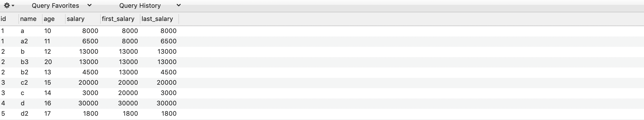Click the age cell showing 16
644x120 pixels.
[47, 103]
